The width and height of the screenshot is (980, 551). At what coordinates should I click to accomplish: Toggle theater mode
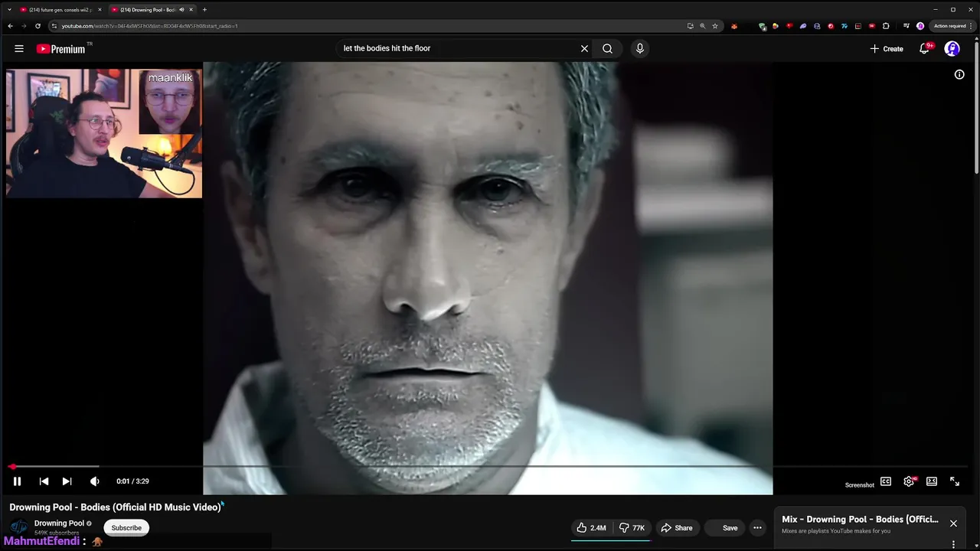932,481
